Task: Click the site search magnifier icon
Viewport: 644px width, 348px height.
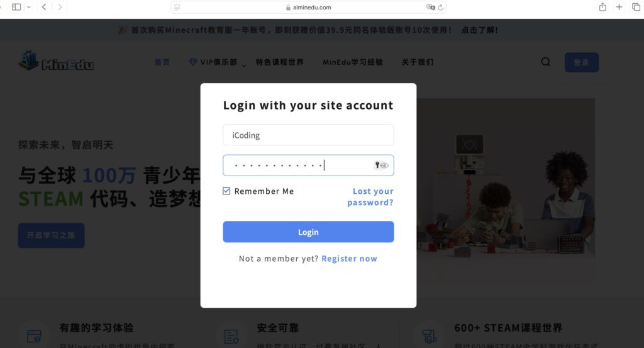Action: [546, 62]
